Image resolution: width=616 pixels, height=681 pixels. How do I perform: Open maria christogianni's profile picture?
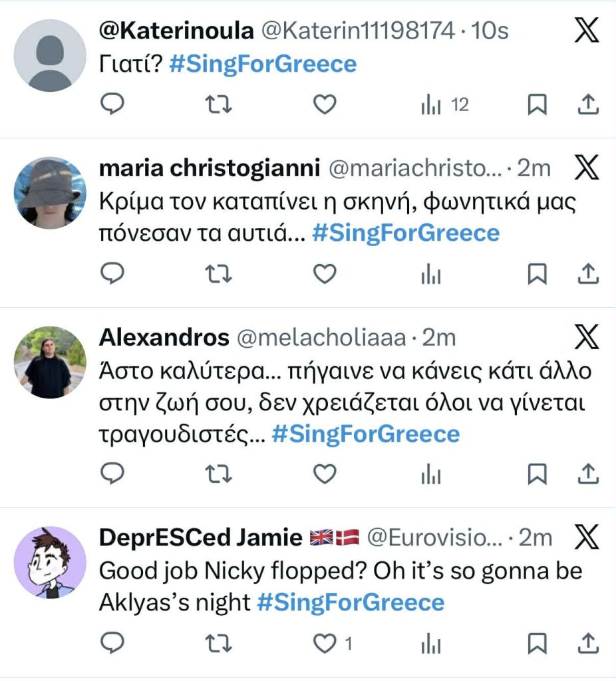click(50, 193)
